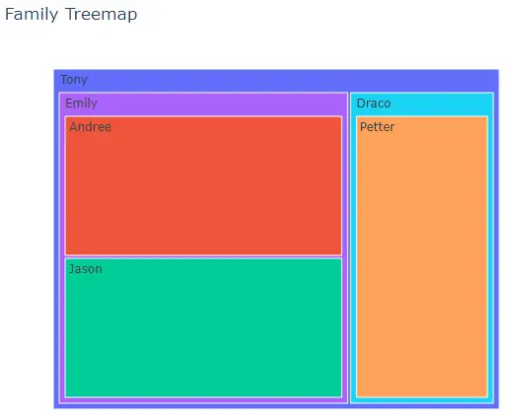The width and height of the screenshot is (512, 420).
Task: Open the Draco cyan sector header
Action: 422,105
